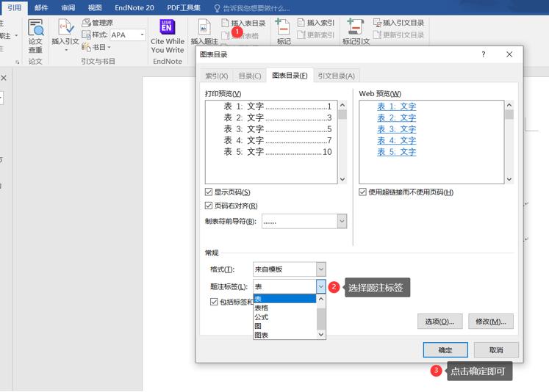Close the 图表目录 dialog
The height and width of the screenshot is (392, 549).
509,54
